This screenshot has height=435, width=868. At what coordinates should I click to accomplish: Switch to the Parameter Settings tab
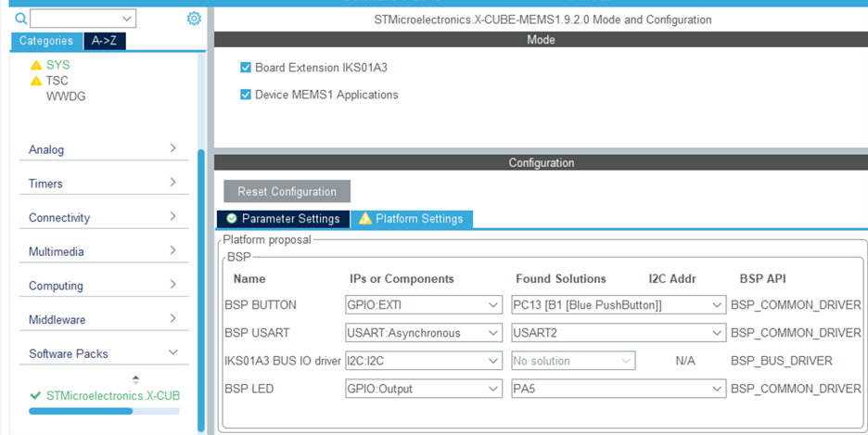click(x=283, y=219)
